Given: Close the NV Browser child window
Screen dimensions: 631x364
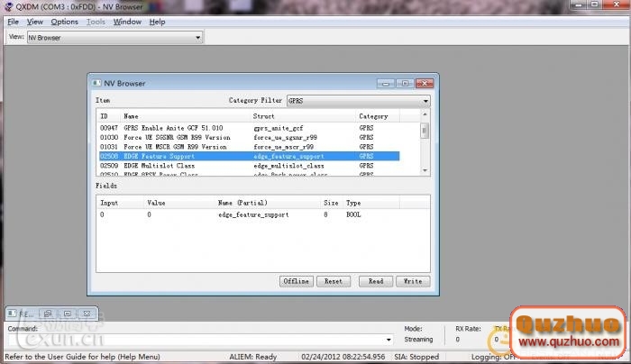Looking at the screenshot, I should (x=425, y=83).
